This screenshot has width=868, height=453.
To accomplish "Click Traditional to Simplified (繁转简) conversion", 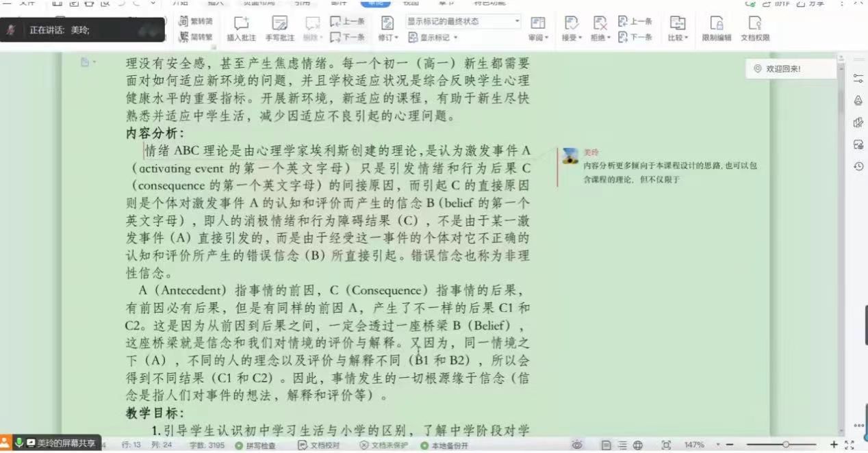I will (195, 21).
